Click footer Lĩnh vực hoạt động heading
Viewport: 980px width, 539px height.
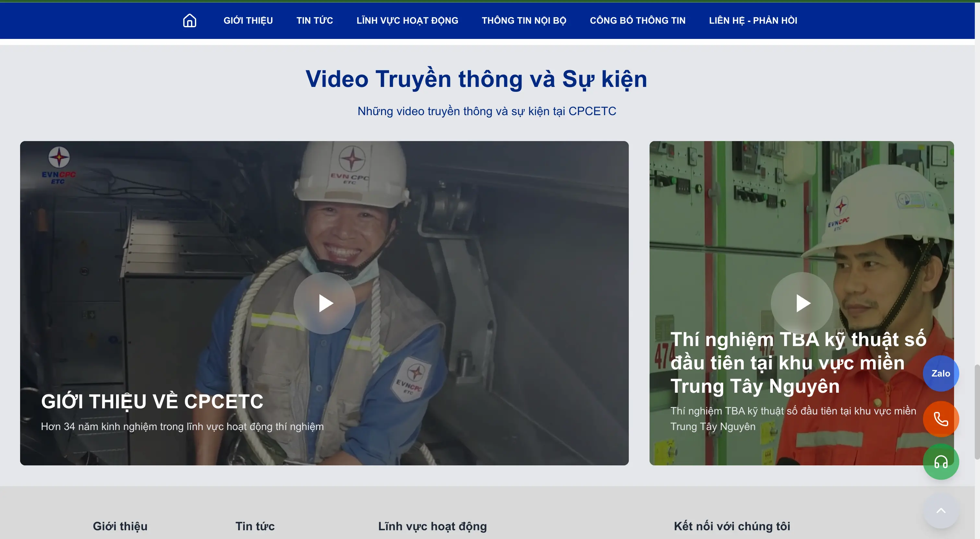click(432, 526)
